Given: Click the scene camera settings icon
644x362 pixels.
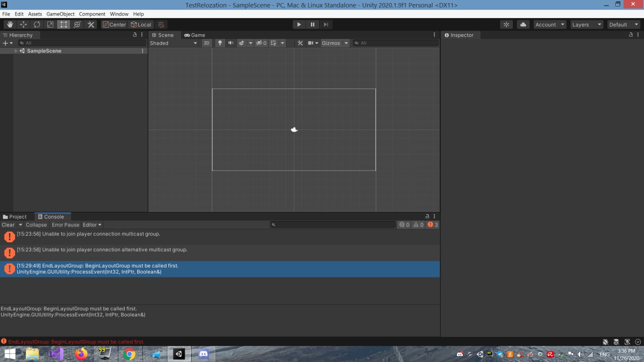Looking at the screenshot, I should tap(313, 43).
